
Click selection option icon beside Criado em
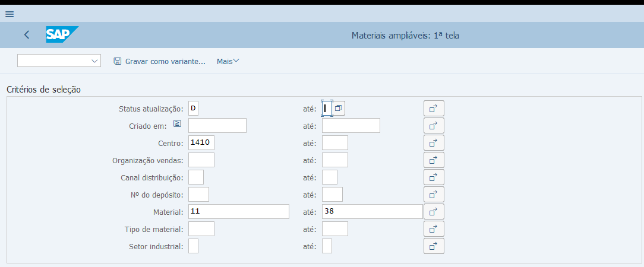177,123
